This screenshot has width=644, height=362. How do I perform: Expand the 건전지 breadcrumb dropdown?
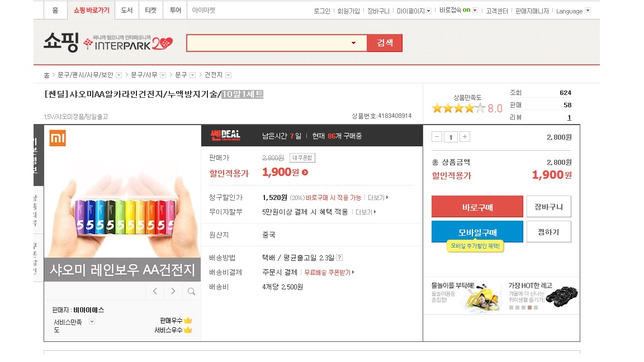tap(228, 75)
